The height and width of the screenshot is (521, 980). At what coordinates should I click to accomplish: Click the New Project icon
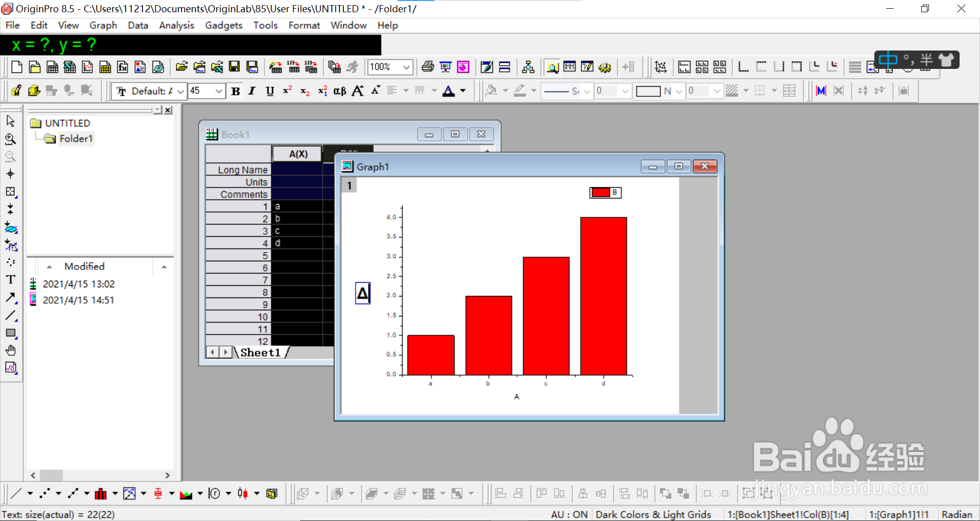pos(17,67)
